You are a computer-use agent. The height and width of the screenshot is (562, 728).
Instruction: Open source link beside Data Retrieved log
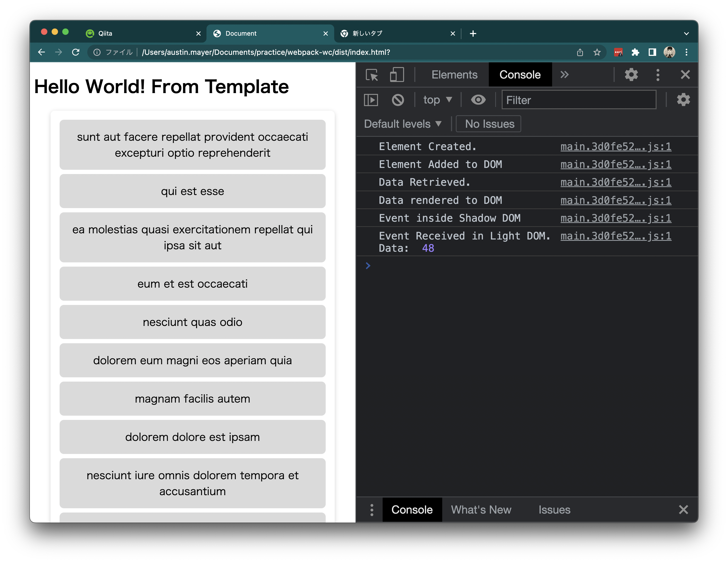click(x=615, y=182)
